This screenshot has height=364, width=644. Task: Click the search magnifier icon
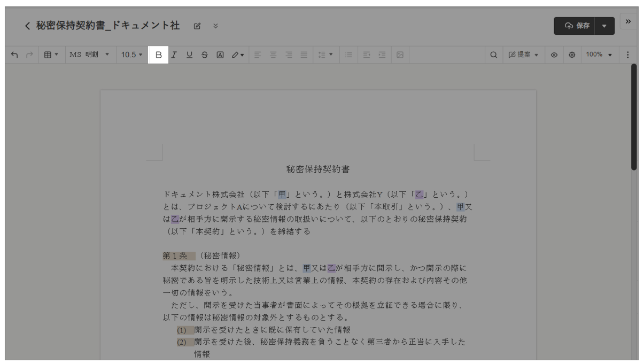point(494,55)
